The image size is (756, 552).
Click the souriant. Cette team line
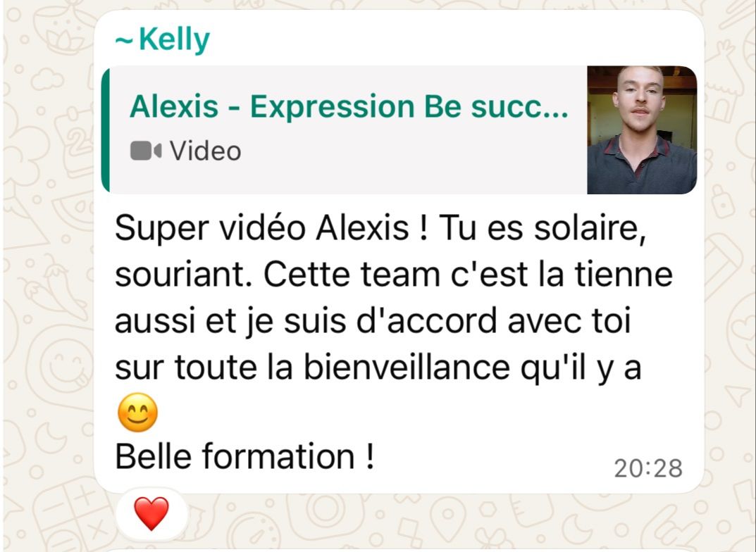[x=393, y=274]
